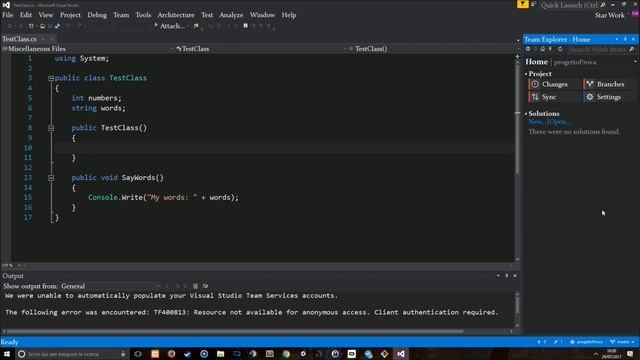Image resolution: width=640 pixels, height=360 pixels.
Task: Open the File menu
Action: coord(8,15)
